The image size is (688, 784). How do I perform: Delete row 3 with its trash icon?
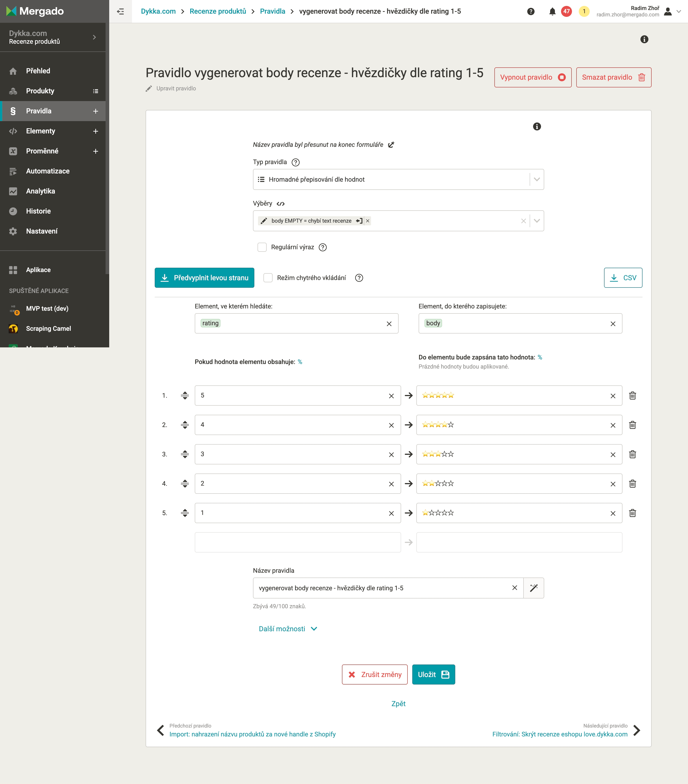632,454
